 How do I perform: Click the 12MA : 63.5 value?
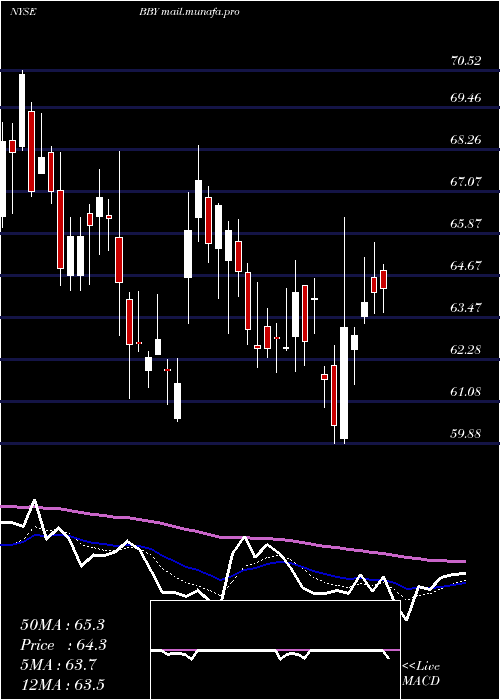[62, 685]
